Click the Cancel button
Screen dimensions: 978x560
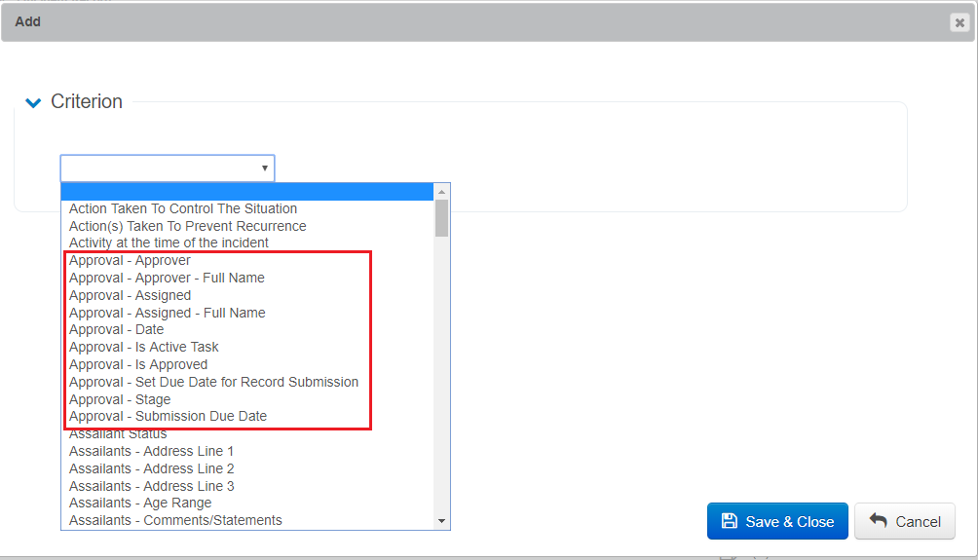pos(904,521)
